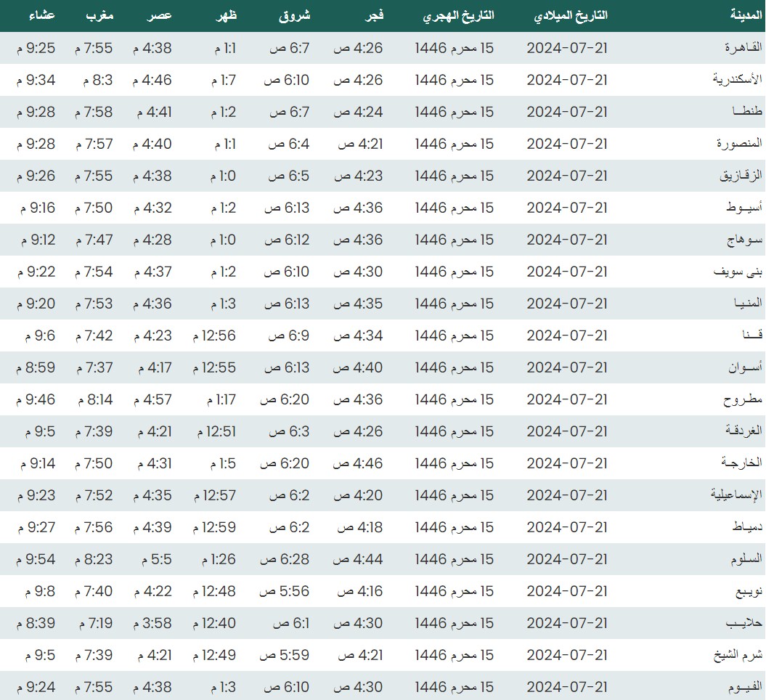The height and width of the screenshot is (700, 766).
Task: Click the عصر column header
Action: tap(161, 15)
